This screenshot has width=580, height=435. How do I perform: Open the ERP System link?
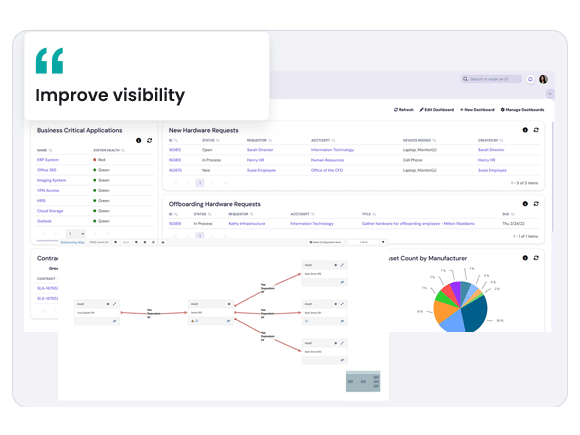tap(48, 160)
